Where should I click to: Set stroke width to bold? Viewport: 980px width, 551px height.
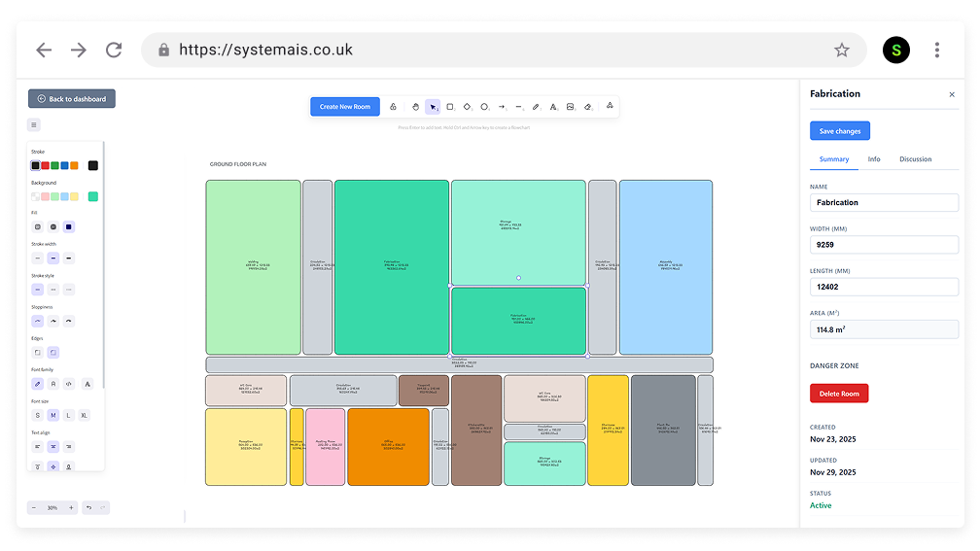click(53, 258)
